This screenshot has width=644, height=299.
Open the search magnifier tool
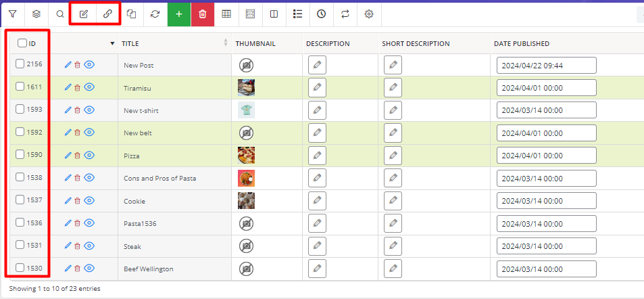pos(60,14)
